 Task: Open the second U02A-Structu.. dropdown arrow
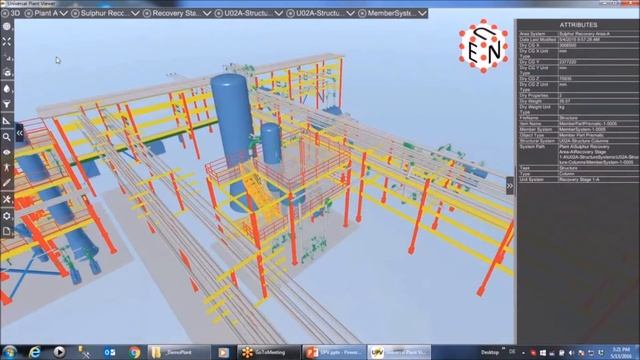(351, 13)
